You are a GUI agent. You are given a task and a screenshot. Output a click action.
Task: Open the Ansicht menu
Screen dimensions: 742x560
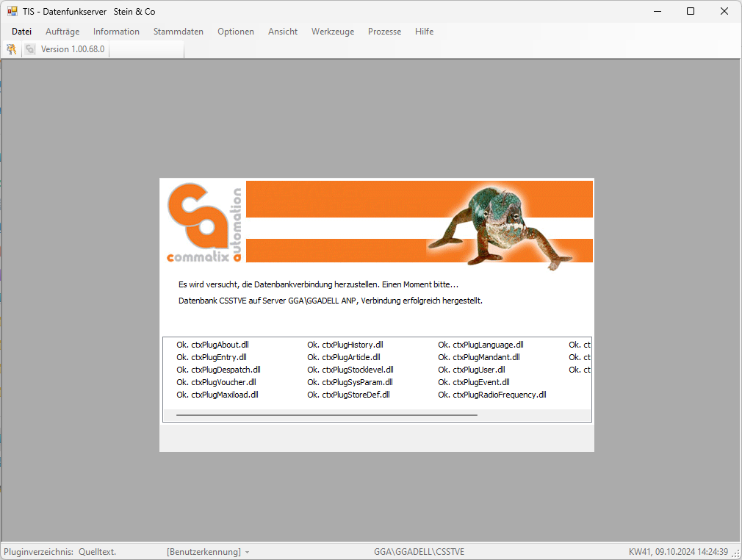(x=283, y=32)
